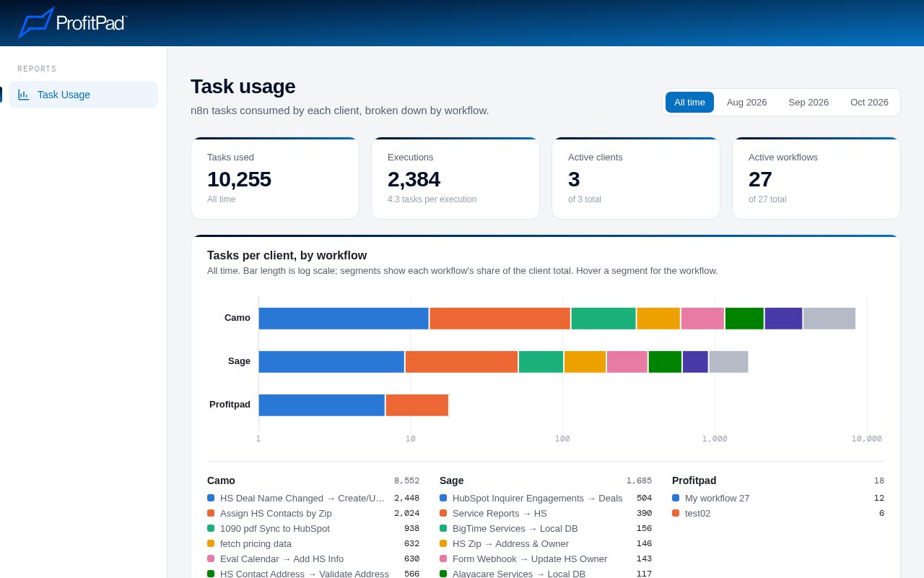Image resolution: width=924 pixels, height=578 pixels.
Task: Click the Active clients card
Action: click(636, 178)
